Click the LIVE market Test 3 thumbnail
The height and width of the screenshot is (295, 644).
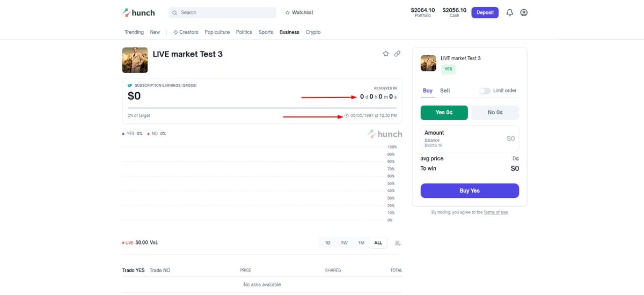point(135,60)
